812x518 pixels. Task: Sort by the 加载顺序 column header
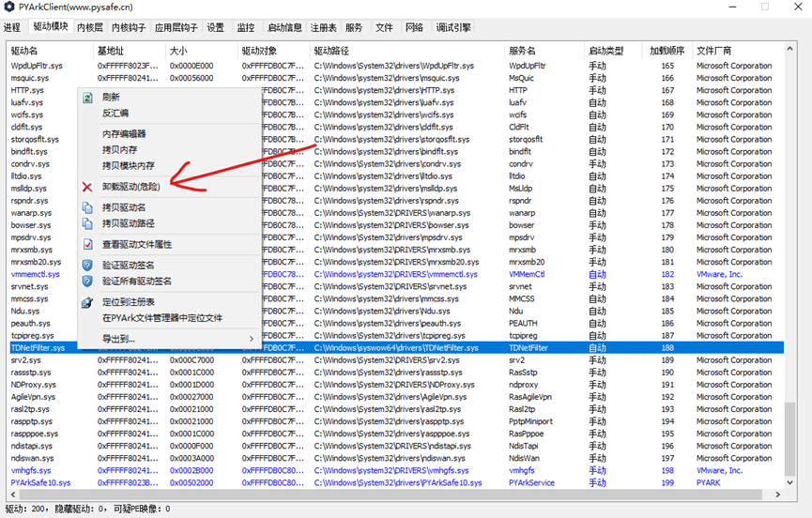coord(666,50)
